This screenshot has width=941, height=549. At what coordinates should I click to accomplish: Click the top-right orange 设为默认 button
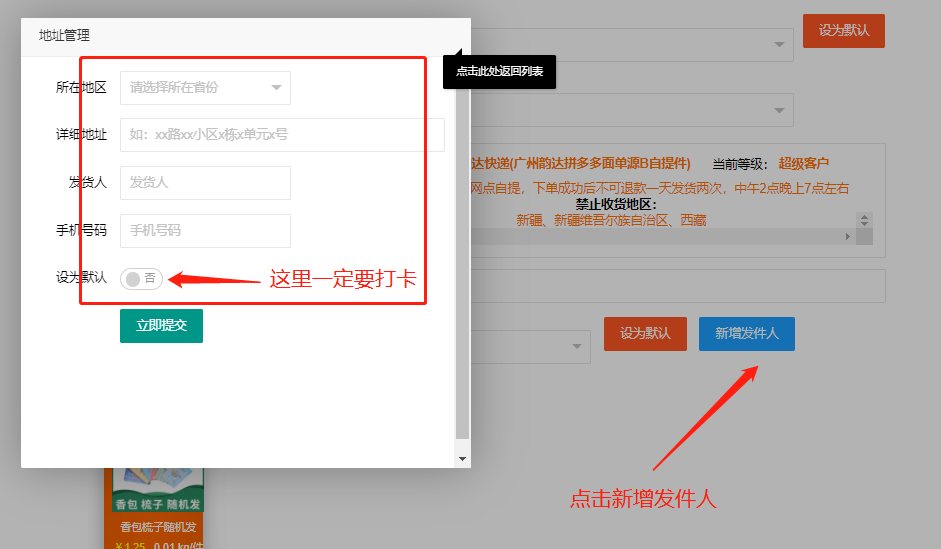coord(843,30)
